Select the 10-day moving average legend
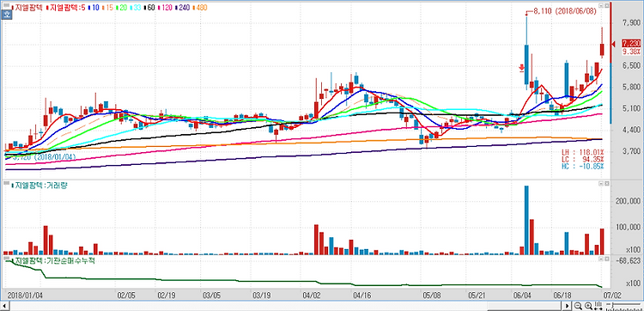This screenshot has width=644, height=311. 94,8
